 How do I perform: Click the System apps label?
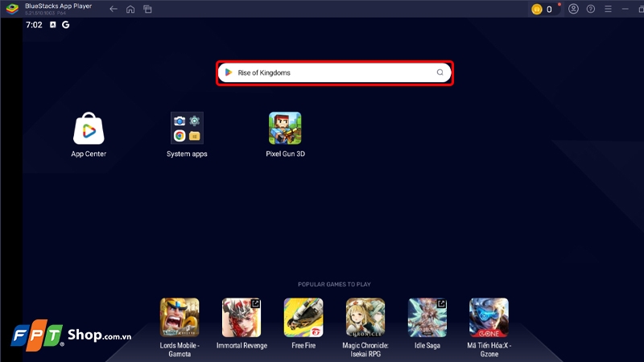point(187,154)
